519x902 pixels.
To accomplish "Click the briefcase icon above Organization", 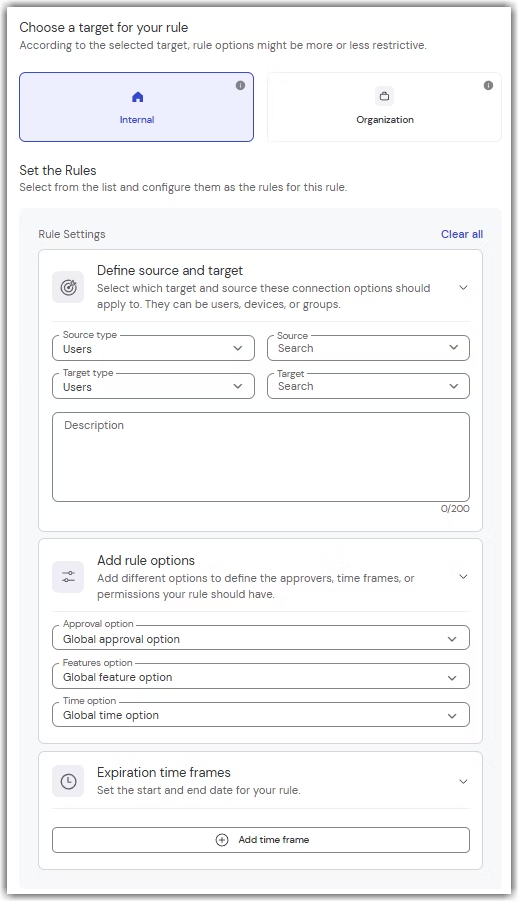I will 384,96.
